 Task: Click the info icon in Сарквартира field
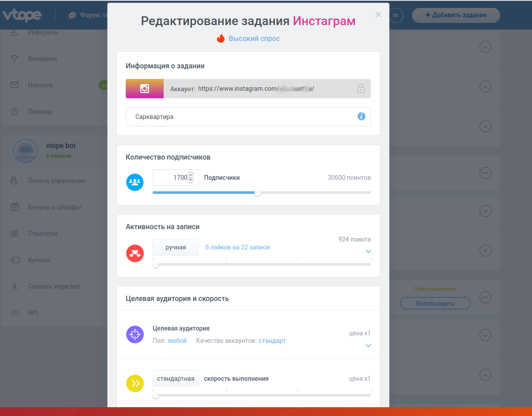pos(361,117)
